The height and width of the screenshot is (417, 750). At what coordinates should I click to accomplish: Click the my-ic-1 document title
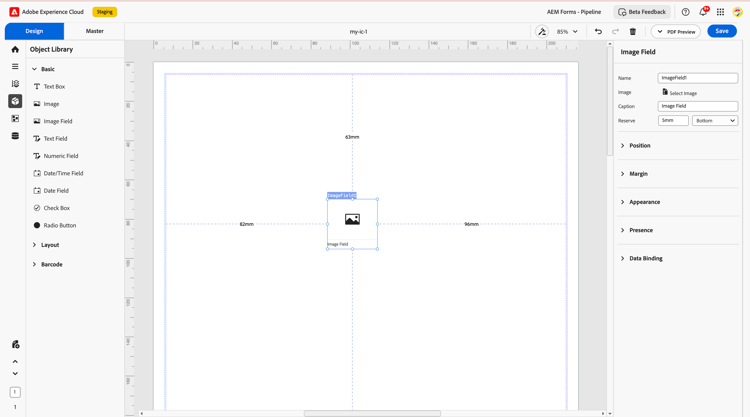[358, 32]
